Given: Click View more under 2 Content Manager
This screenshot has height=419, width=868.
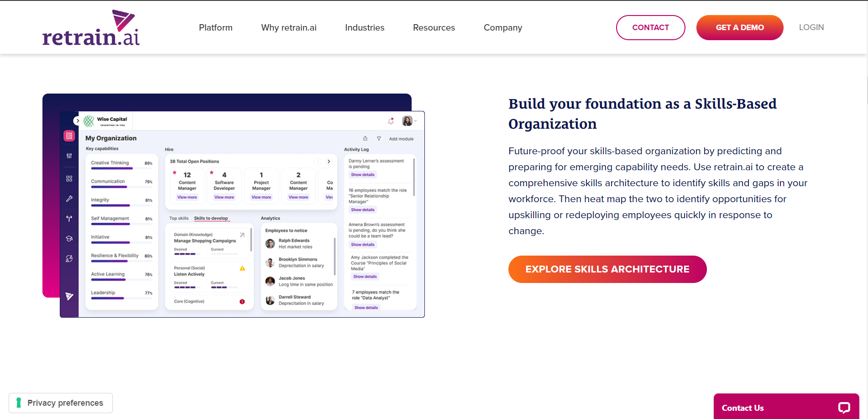Looking at the screenshot, I should 298,197.
